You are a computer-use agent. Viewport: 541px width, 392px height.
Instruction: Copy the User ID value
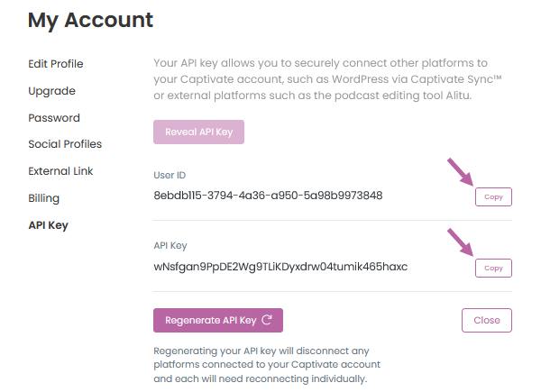point(493,196)
